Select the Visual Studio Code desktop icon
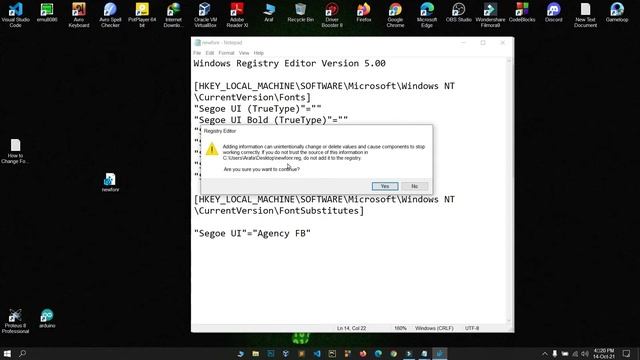The height and width of the screenshot is (360, 640). 16,14
